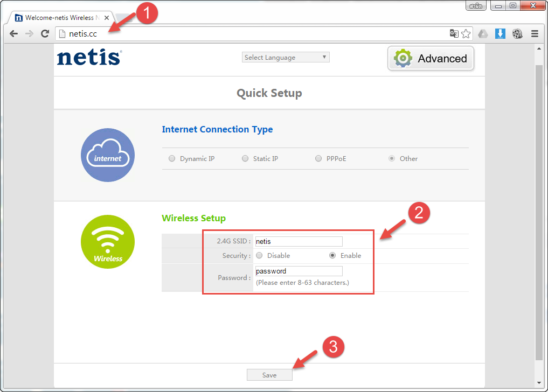Viewport: 548px width, 392px height.
Task: Click the blue download extension icon
Action: [500, 33]
